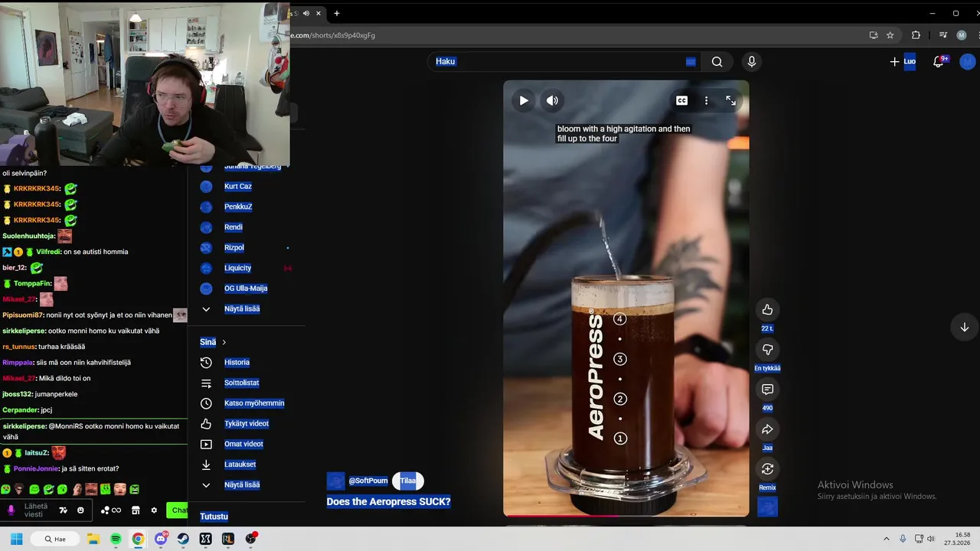Click the Lähetä viesti chat input
The width and height of the screenshot is (980, 551).
pos(36,510)
